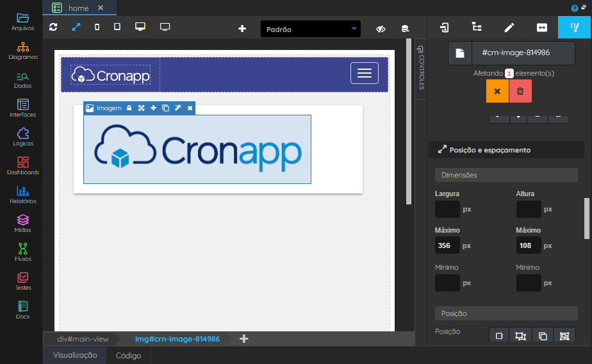
Task: Click the duplicate icon on Imagem toolbar
Action: (165, 108)
